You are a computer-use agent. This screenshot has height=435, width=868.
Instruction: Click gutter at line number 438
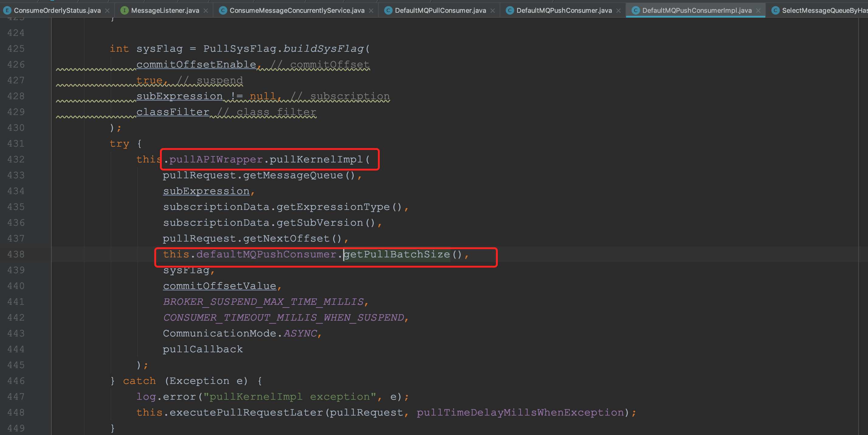tap(16, 254)
